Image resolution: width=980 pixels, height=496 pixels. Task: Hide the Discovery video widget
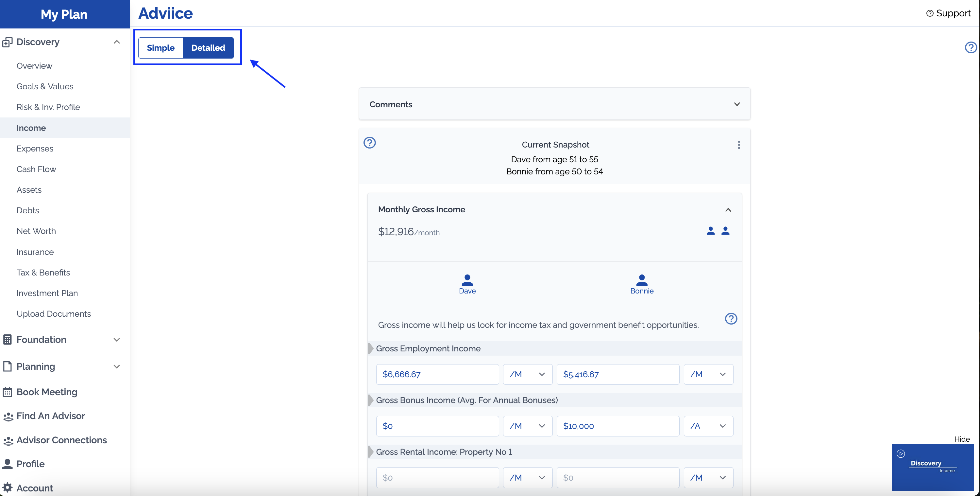coord(962,439)
